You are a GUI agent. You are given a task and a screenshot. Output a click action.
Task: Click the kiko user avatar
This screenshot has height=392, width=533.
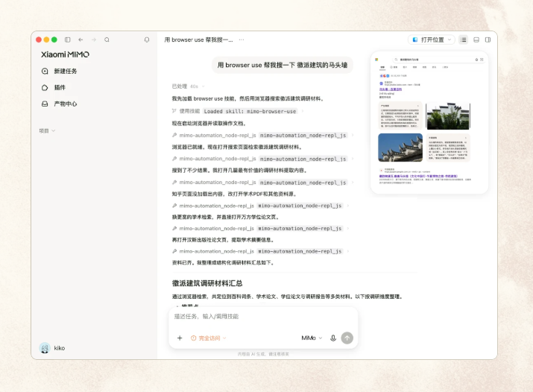[x=45, y=348]
